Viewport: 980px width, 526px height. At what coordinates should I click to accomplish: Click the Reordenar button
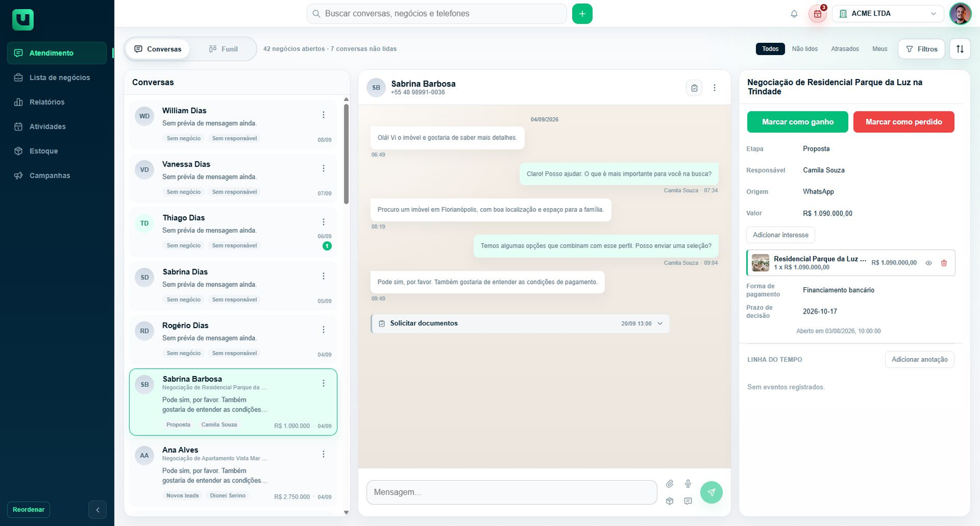29,509
